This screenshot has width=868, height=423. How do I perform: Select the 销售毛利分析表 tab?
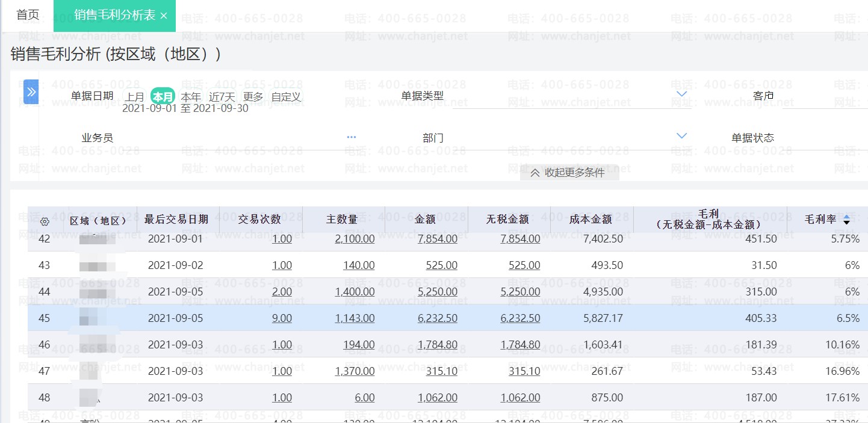pyautogui.click(x=115, y=16)
